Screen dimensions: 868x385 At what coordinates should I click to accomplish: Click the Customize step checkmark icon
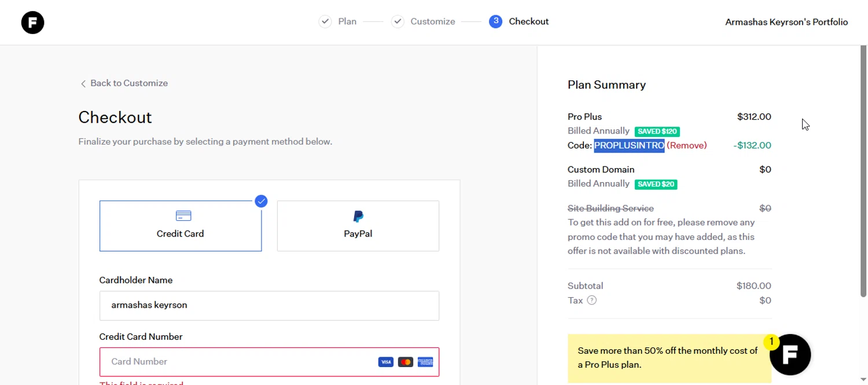pyautogui.click(x=397, y=21)
